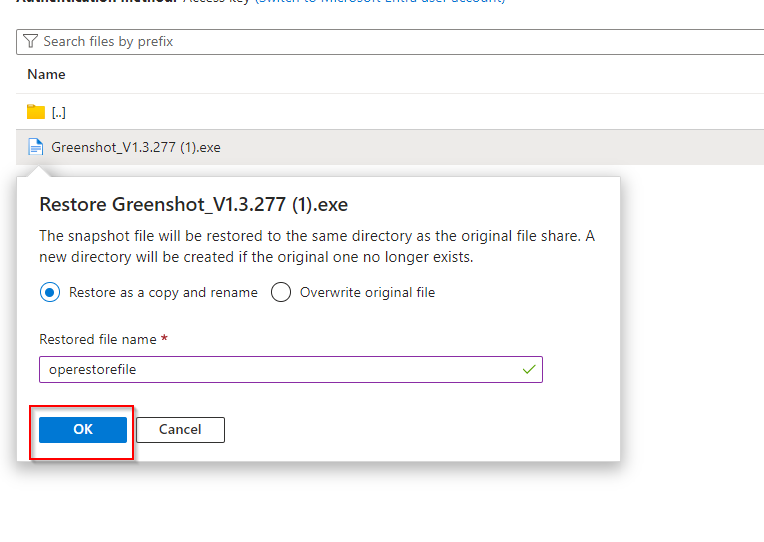764x542 pixels.
Task: Click the filter funnel icon in search box
Action: coord(30,42)
